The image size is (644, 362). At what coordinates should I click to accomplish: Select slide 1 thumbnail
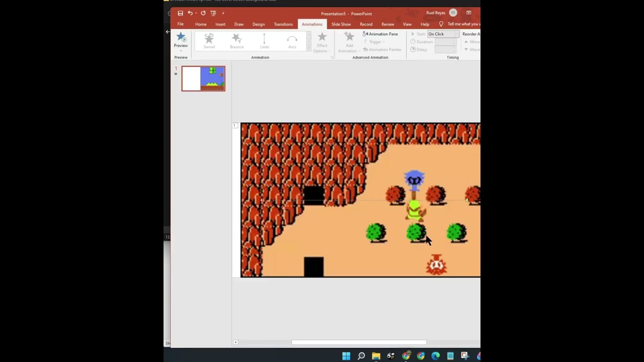coord(203,78)
